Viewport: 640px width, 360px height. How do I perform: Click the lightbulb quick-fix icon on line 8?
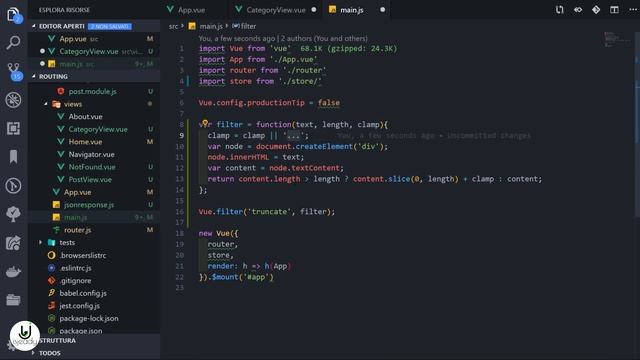[205, 123]
